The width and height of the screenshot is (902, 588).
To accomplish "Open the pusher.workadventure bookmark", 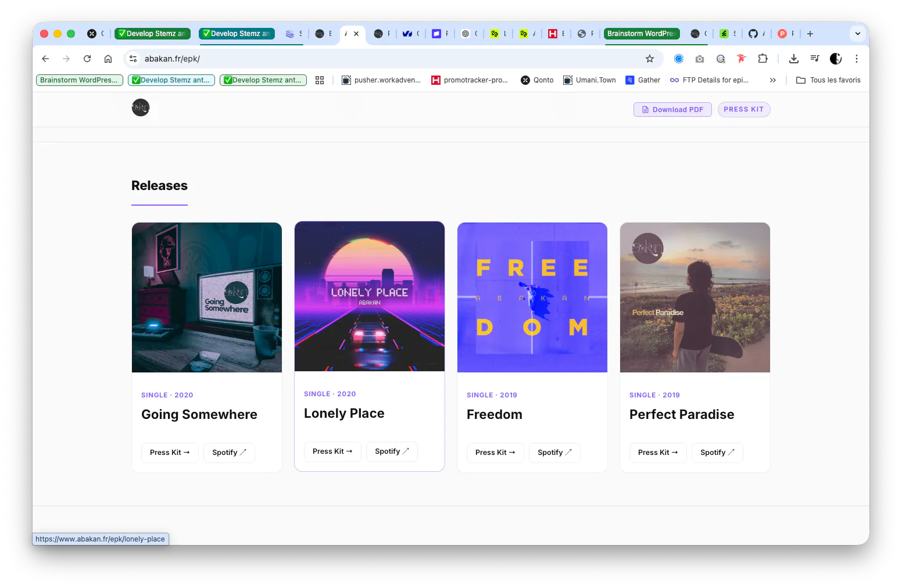I will [381, 80].
